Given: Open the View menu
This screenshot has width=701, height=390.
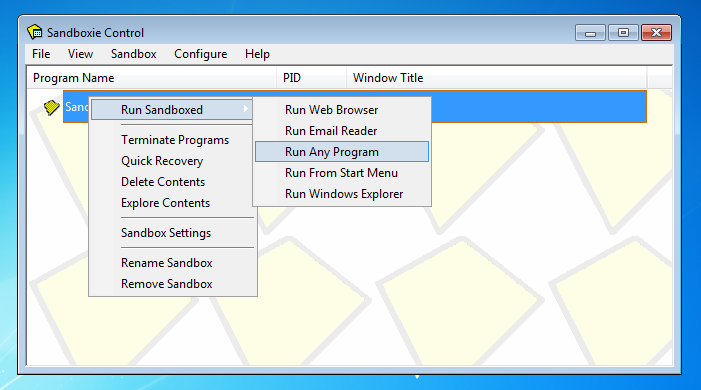Looking at the screenshot, I should tap(80, 54).
